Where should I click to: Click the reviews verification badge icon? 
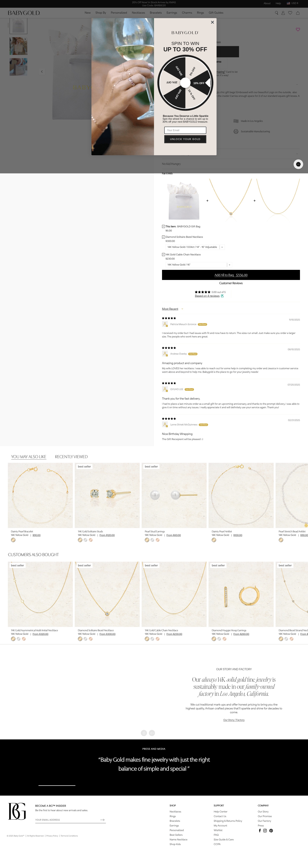pyautogui.click(x=222, y=296)
